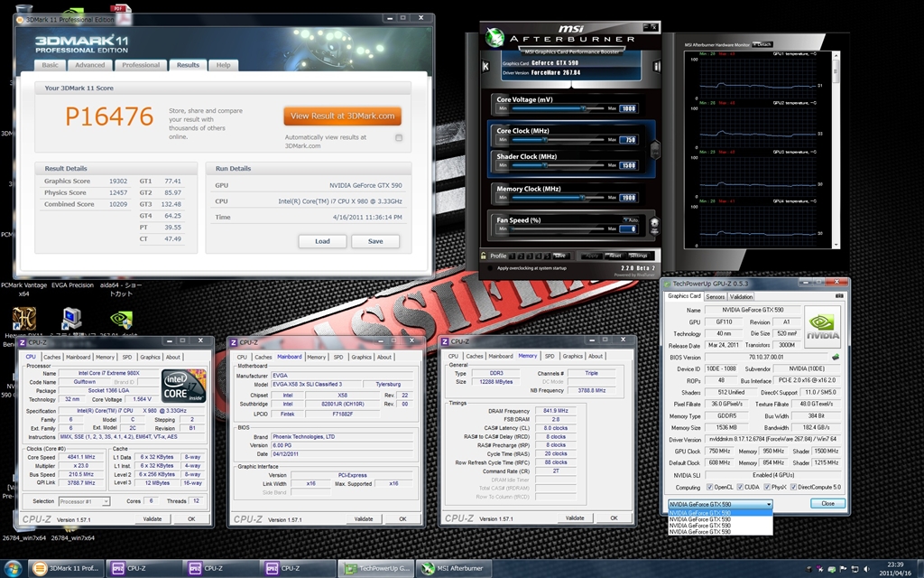Open the Heaven DX11 Benchmark desktop shortcut

click(x=24, y=319)
